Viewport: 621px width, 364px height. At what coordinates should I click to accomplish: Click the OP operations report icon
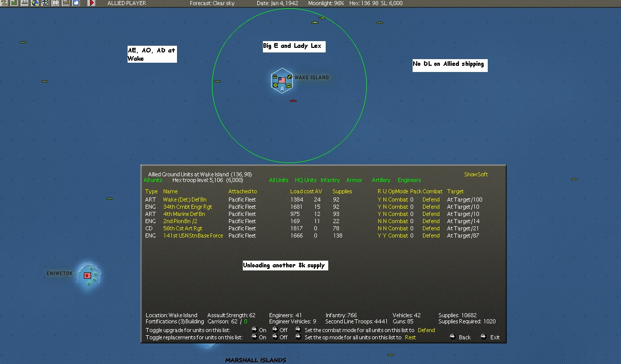(x=56, y=3)
